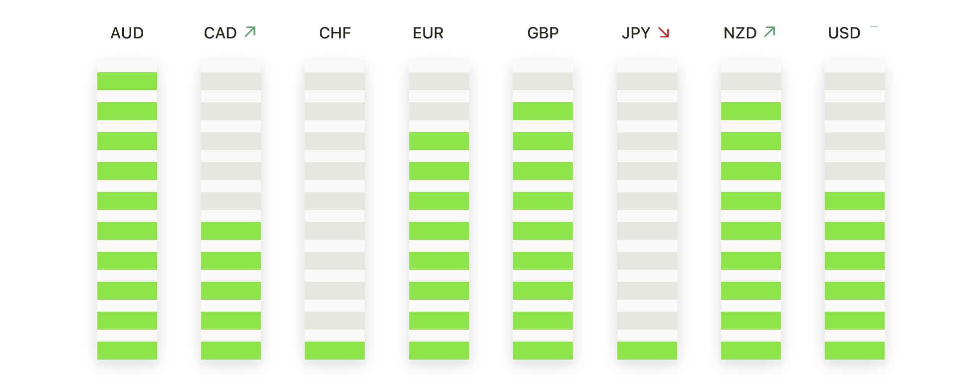Screen dimensions: 980x392
Task: Pick the GBP currency heading
Action: click(x=543, y=33)
